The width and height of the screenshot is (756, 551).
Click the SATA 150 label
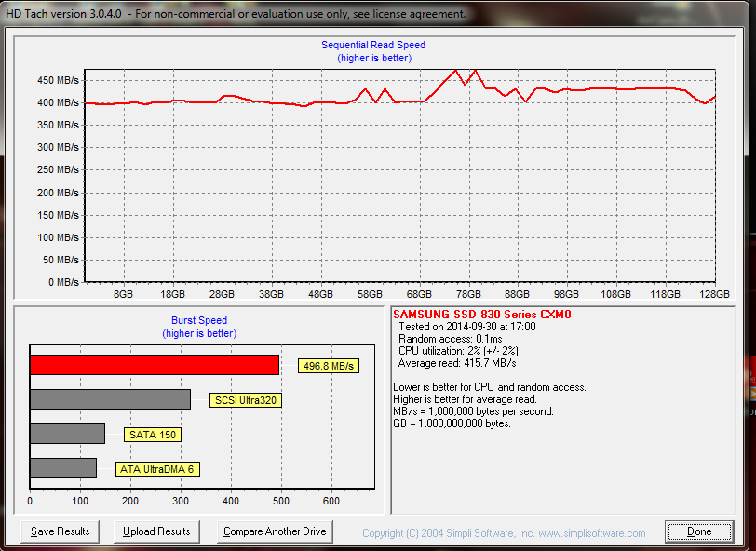pyautogui.click(x=153, y=435)
